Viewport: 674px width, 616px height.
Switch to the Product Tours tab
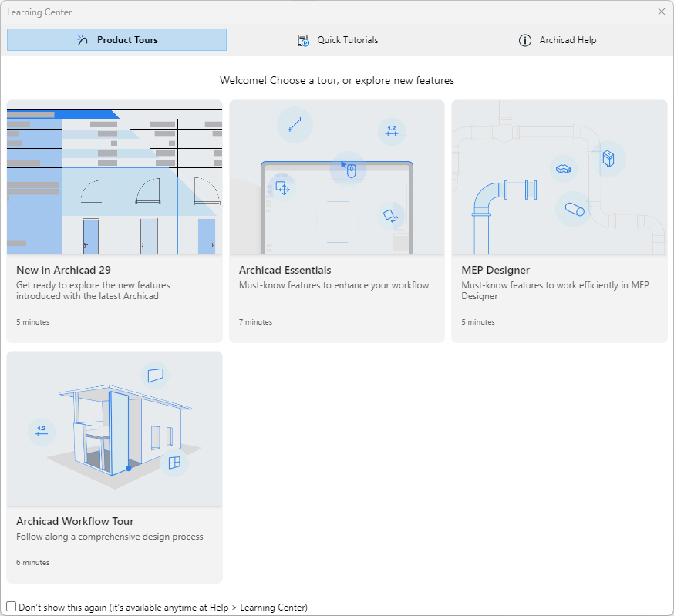click(x=116, y=40)
